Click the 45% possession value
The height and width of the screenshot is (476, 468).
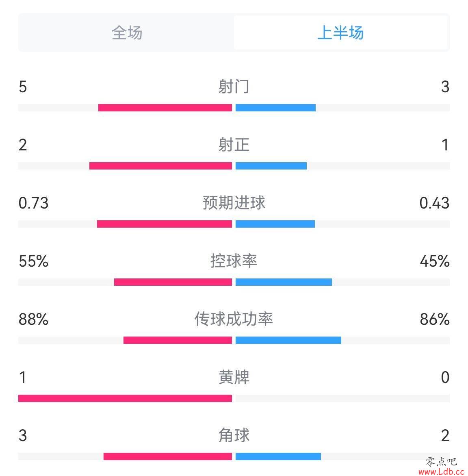coord(434,261)
